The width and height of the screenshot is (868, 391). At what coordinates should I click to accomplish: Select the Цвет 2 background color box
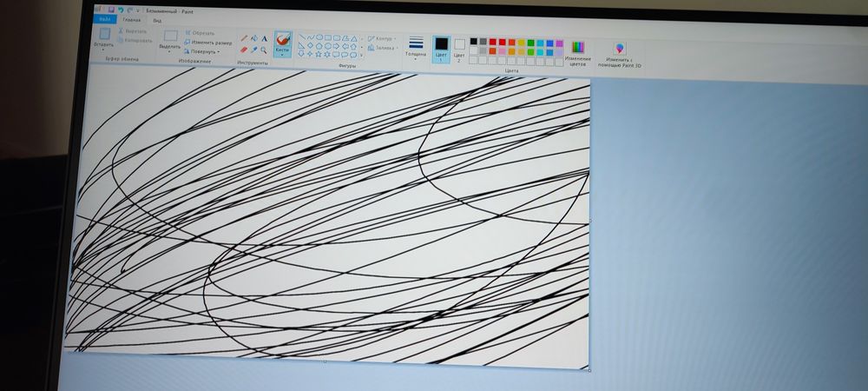(459, 50)
